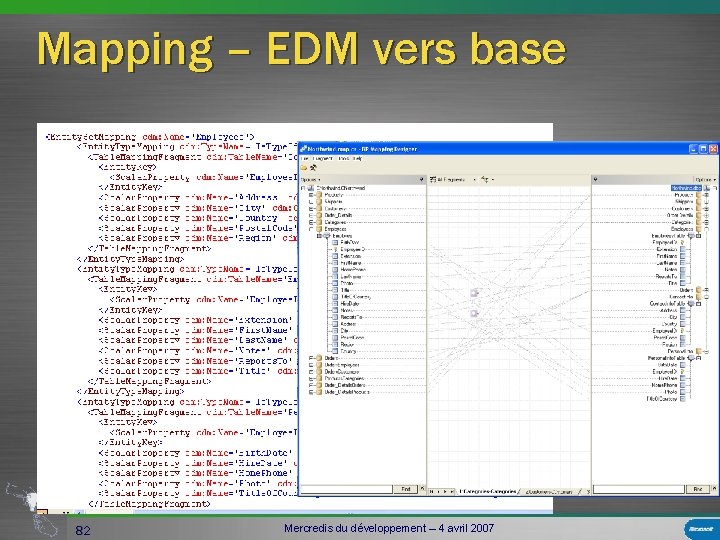Click the first-tab arrow below canvas
The height and width of the screenshot is (540, 720).
[x=432, y=491]
